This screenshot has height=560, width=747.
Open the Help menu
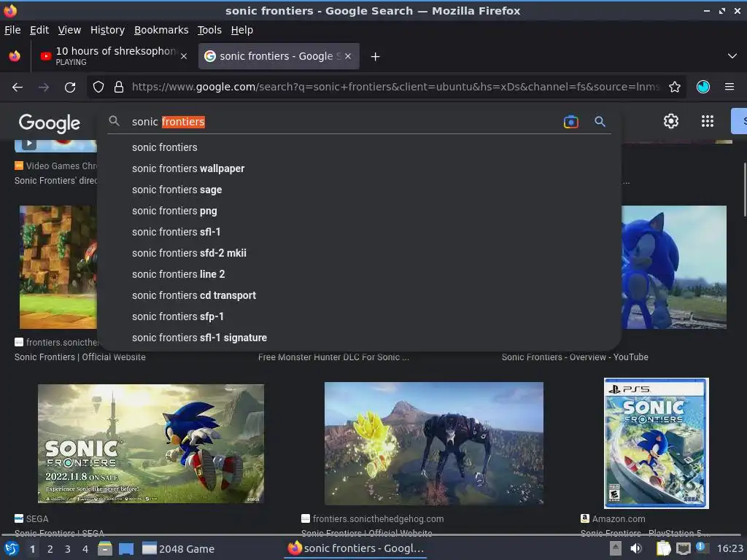pos(242,30)
